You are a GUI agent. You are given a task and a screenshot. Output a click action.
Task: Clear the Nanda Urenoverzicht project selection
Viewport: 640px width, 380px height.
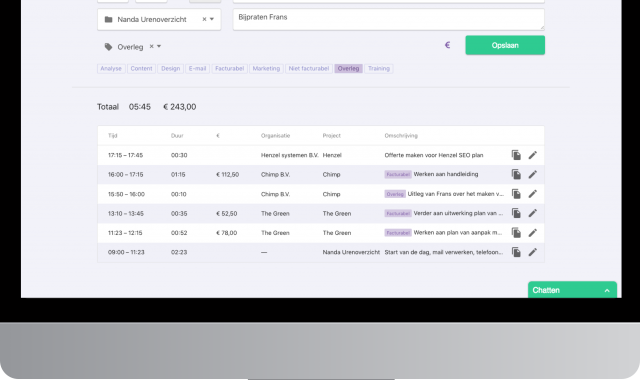[204, 19]
